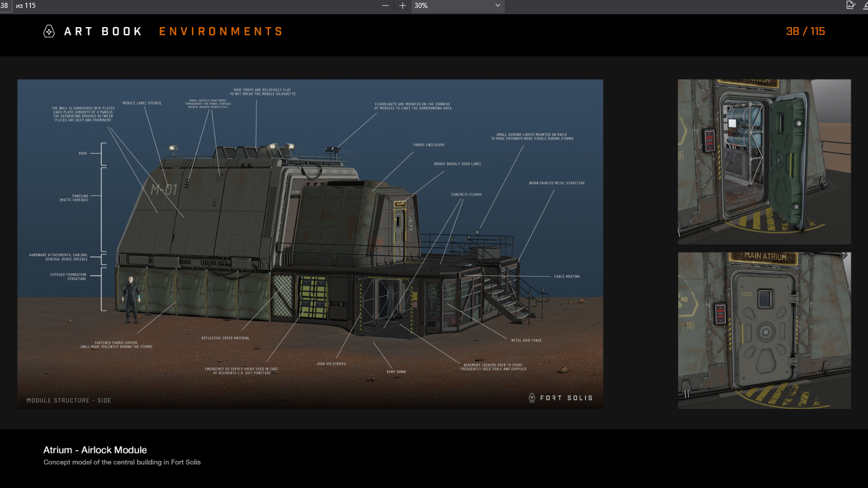Click the 'REFLECTIVE COVER MATERIAL' annotation
The height and width of the screenshot is (488, 868).
pos(225,338)
